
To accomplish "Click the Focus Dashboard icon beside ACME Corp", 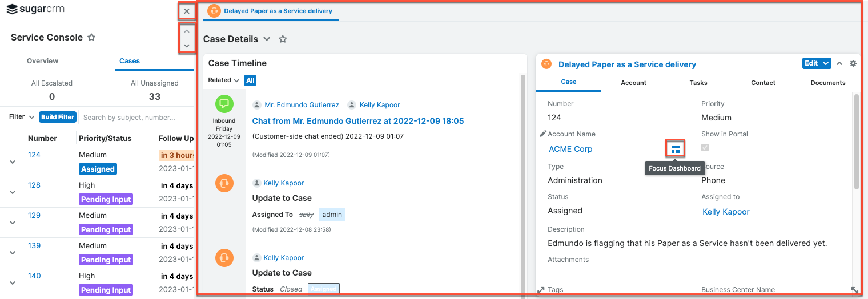I will tap(676, 149).
